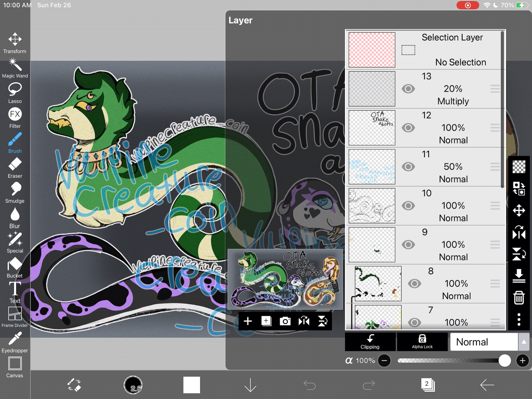Image resolution: width=532 pixels, height=399 pixels.
Task: Open the layers count button showing 2
Action: (x=428, y=385)
